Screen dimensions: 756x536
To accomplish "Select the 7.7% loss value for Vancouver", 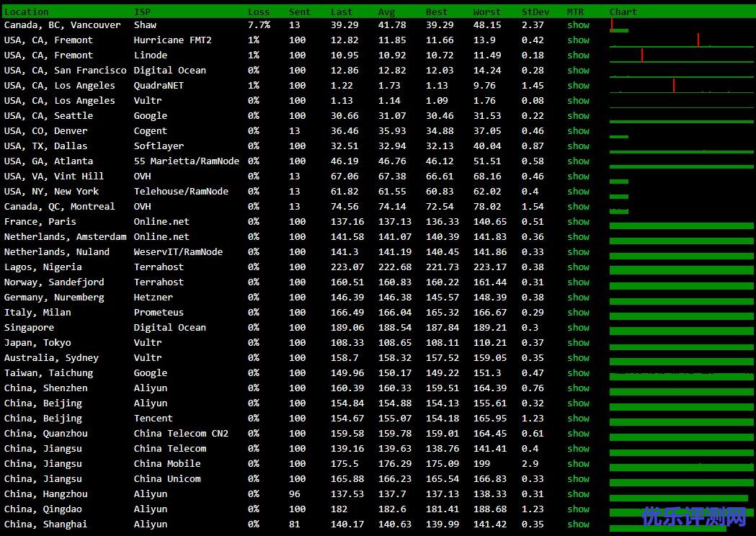I will click(x=259, y=25).
